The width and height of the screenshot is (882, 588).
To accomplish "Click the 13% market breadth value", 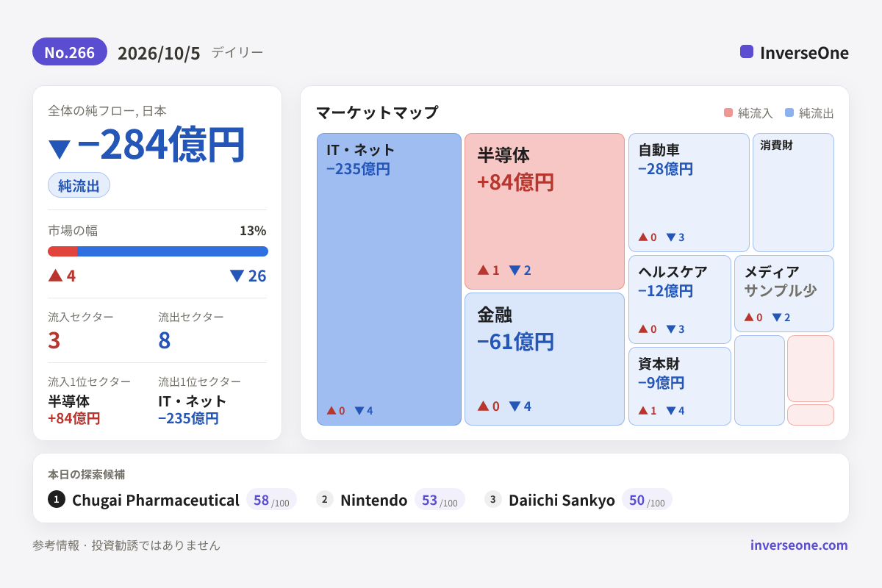I will tap(253, 231).
